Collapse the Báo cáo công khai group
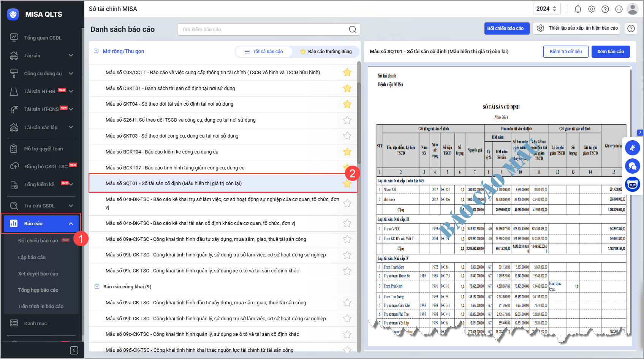 (x=97, y=287)
